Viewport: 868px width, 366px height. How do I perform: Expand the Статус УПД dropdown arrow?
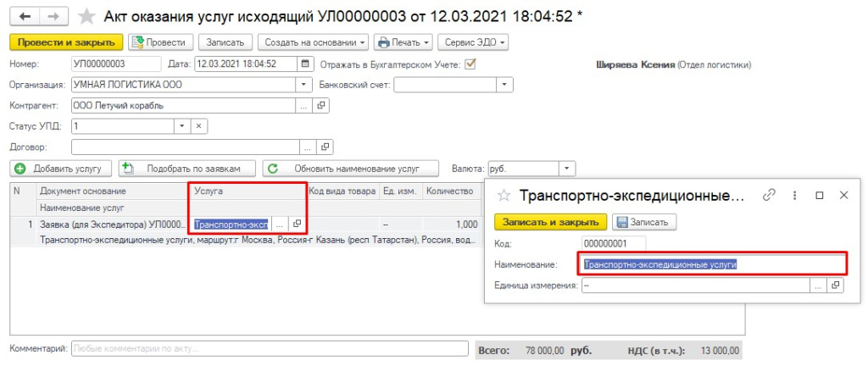(x=183, y=126)
